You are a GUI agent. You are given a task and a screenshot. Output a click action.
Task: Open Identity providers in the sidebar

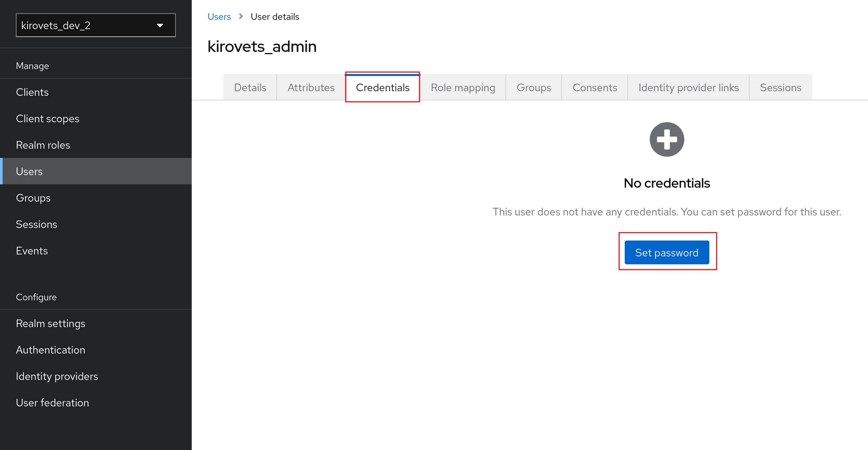[57, 376]
